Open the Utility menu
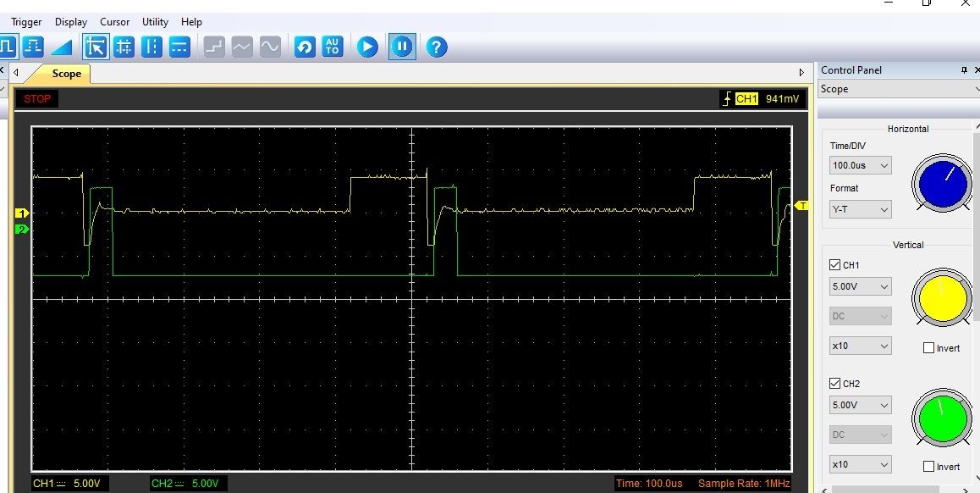980x493 pixels. click(155, 22)
